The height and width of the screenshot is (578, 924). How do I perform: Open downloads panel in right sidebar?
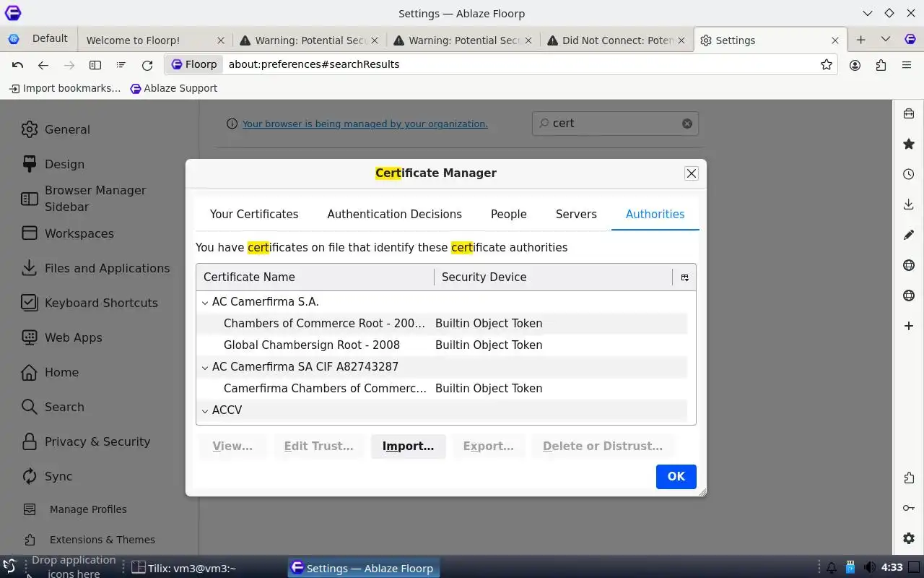tap(909, 204)
